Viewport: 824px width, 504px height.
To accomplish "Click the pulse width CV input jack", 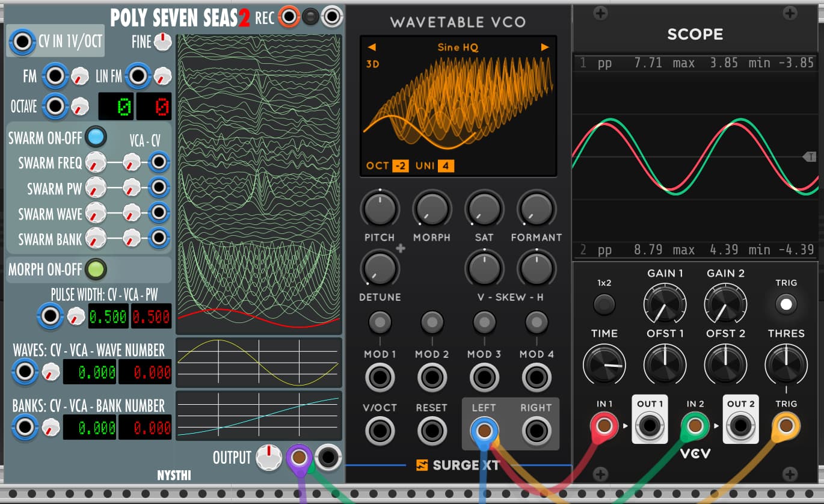I will [x=49, y=316].
